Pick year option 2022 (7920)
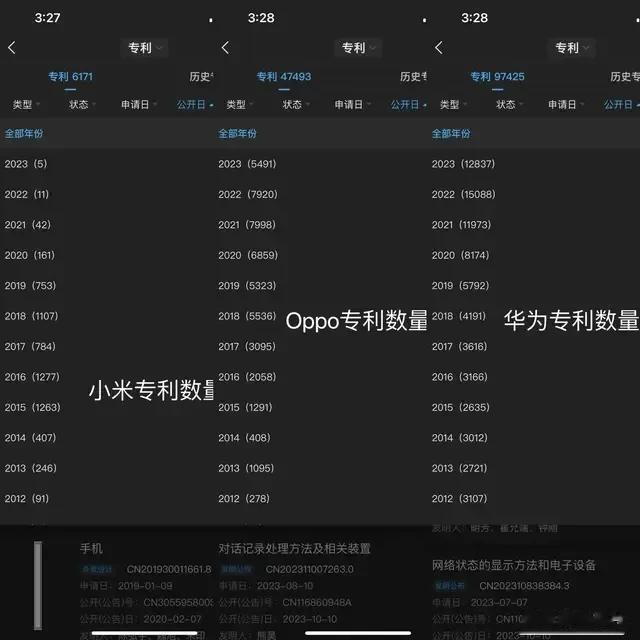 pos(248,194)
